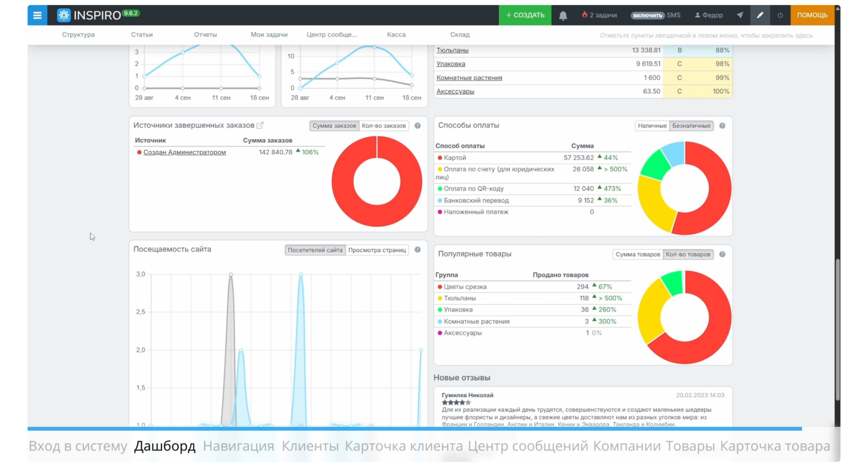Click the 2 задачи tasks label
Image resolution: width=868 pixels, height=467 pixels.
(603, 15)
